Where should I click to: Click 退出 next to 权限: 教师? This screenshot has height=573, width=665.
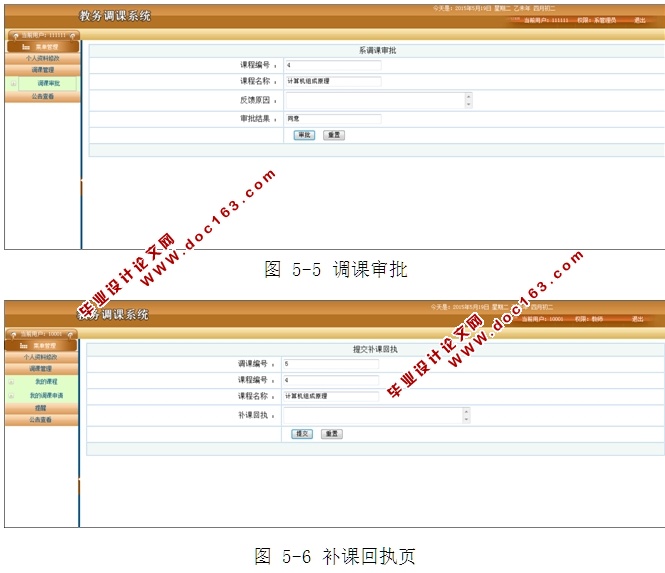[x=637, y=319]
